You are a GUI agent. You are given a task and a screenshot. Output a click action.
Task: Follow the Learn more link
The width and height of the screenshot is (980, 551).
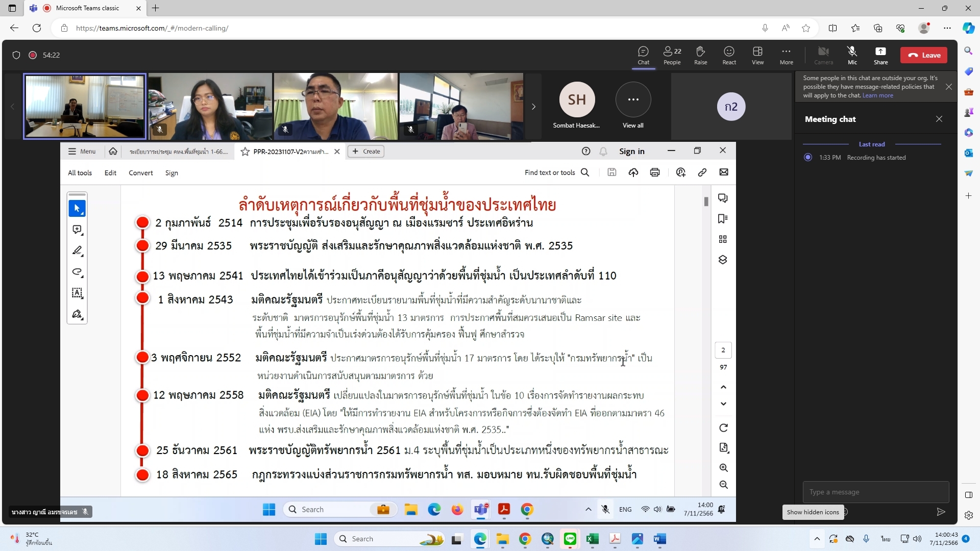point(877,95)
